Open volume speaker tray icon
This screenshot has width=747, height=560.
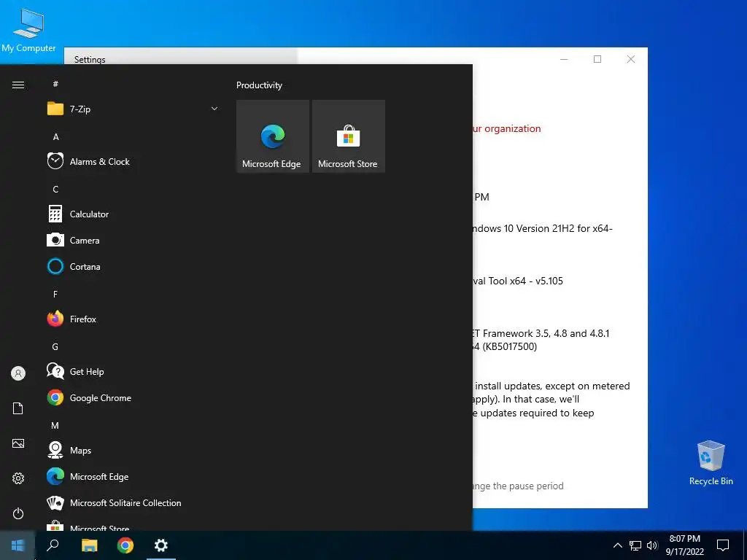652,545
